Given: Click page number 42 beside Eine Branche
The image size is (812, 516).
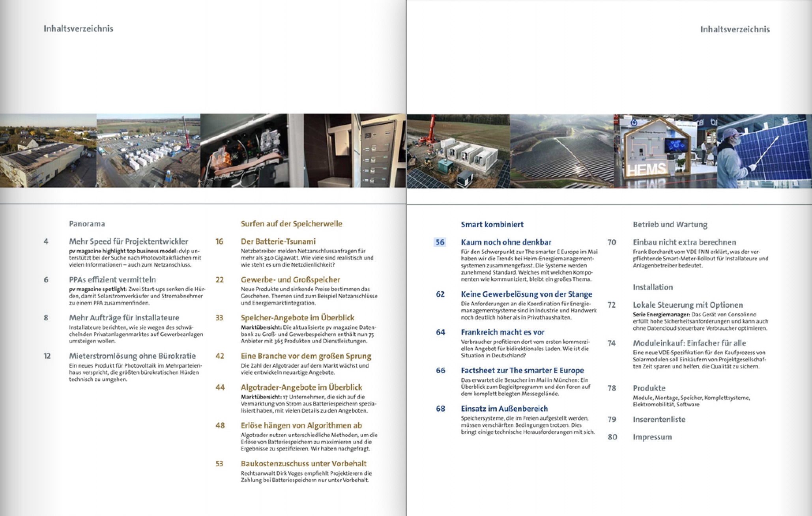Looking at the screenshot, I should pos(220,356).
